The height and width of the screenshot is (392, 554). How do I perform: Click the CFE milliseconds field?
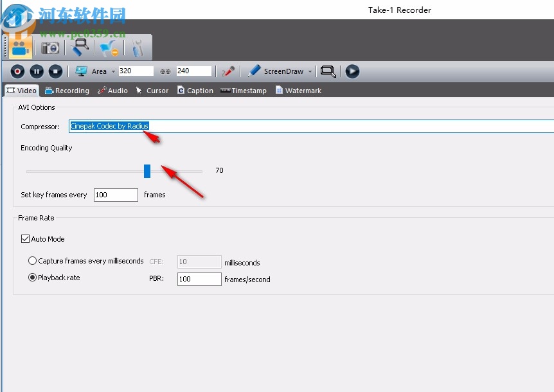point(199,262)
